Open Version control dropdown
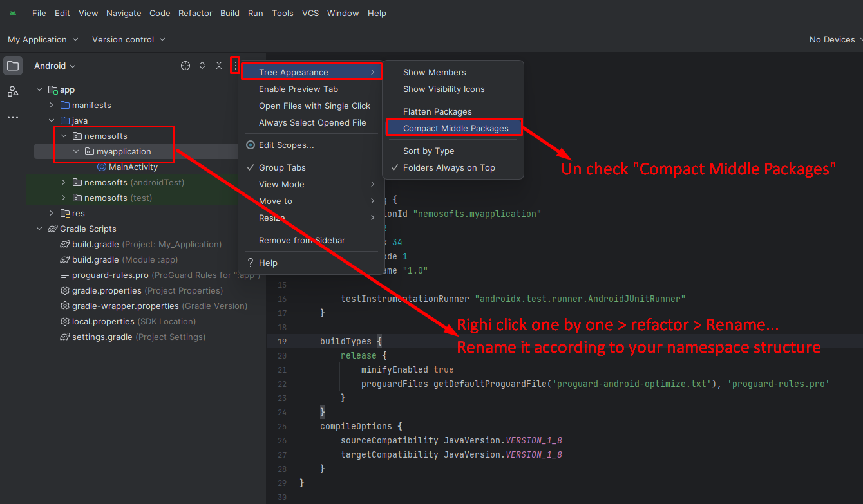863x504 pixels. 129,39
